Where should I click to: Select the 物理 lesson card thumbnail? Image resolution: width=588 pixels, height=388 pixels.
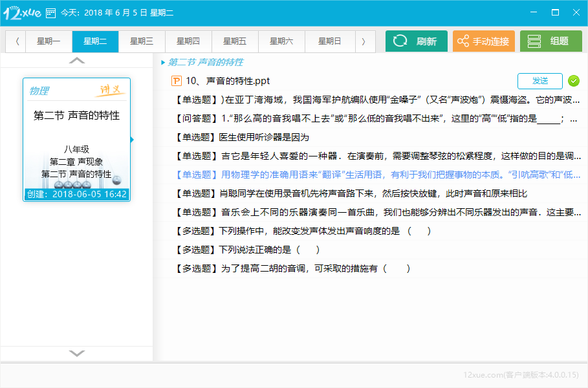pos(76,139)
